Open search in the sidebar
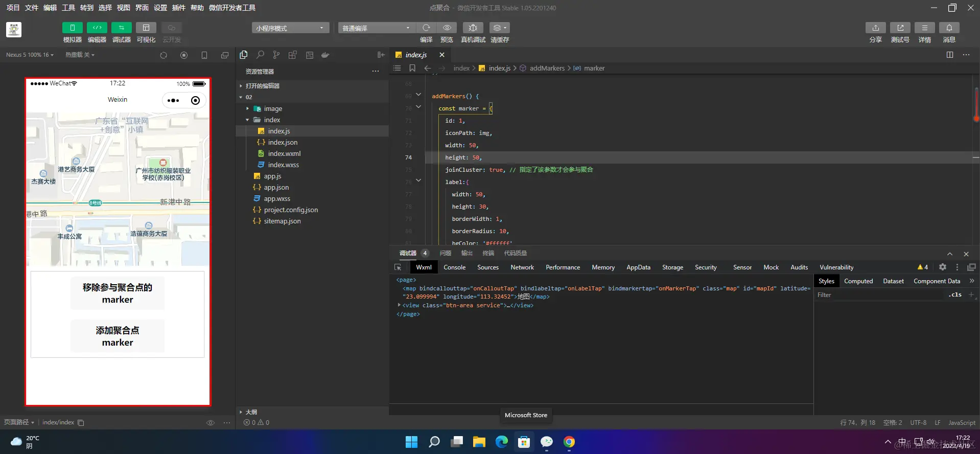980x454 pixels. pyautogui.click(x=260, y=55)
